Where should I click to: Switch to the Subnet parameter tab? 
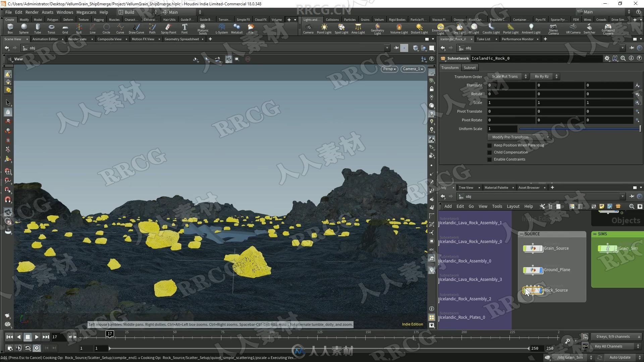[470, 68]
